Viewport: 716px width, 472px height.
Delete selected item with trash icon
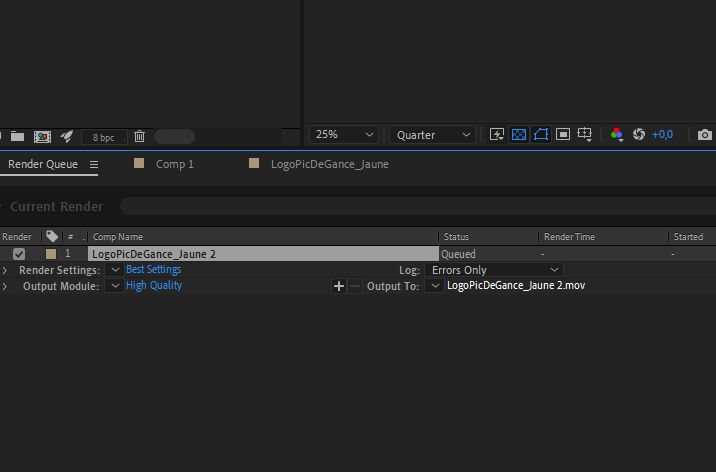click(139, 136)
